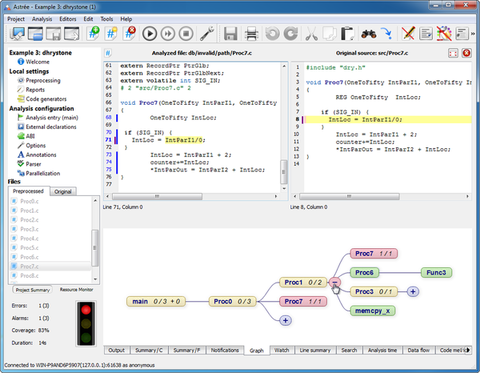The height and width of the screenshot is (373, 480).
Task: Expand the plus node under Proc0
Action: tap(285, 320)
